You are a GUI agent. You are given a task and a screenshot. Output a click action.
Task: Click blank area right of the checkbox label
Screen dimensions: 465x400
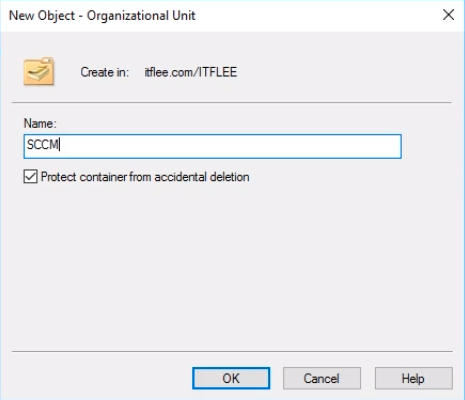(333, 177)
